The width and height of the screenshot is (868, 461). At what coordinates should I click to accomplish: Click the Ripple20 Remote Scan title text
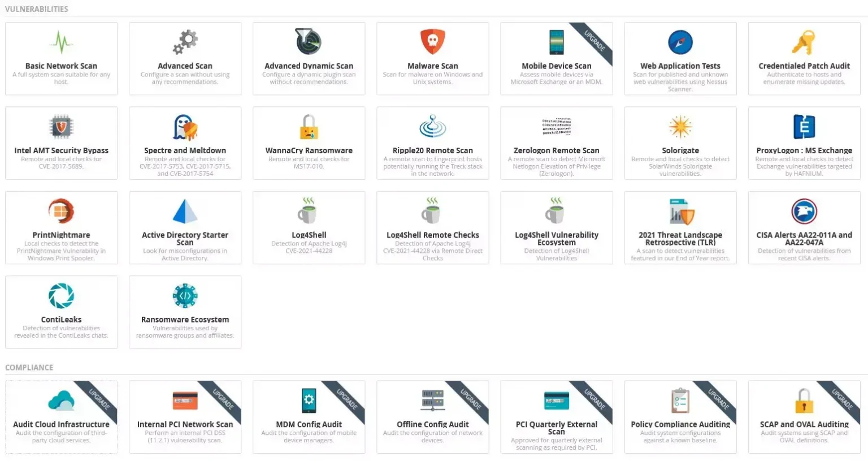[432, 150]
